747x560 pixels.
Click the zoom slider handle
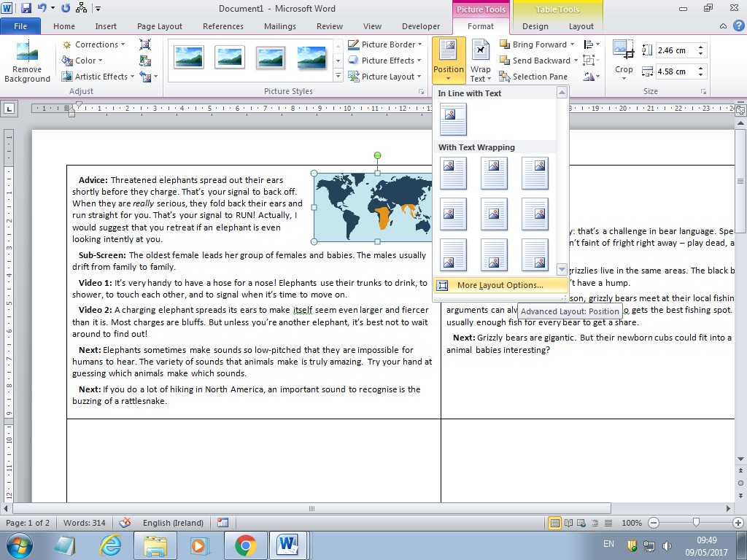(696, 523)
